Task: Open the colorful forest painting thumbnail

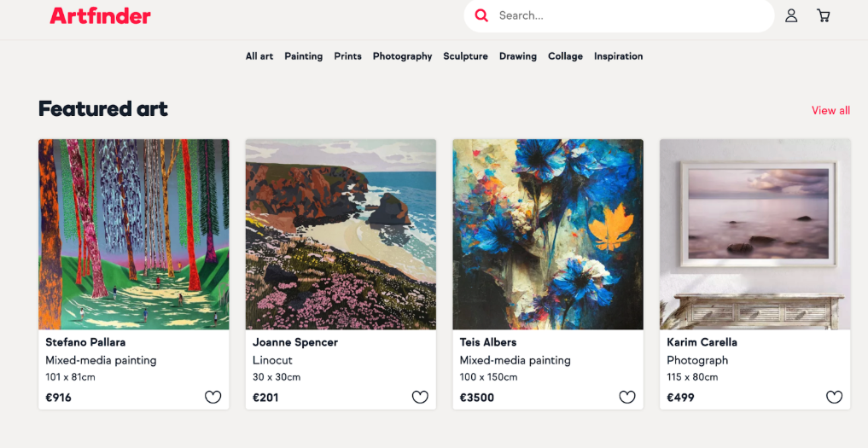Action: tap(134, 234)
